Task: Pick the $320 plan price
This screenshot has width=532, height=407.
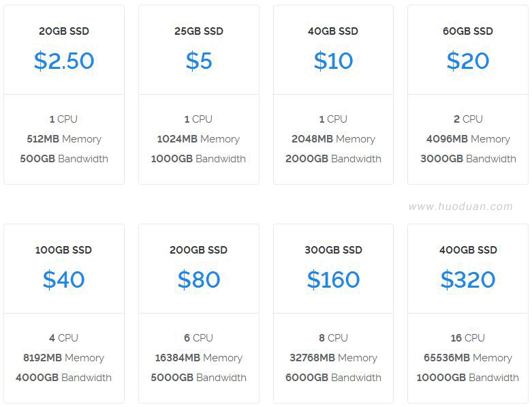Action: coord(468,280)
